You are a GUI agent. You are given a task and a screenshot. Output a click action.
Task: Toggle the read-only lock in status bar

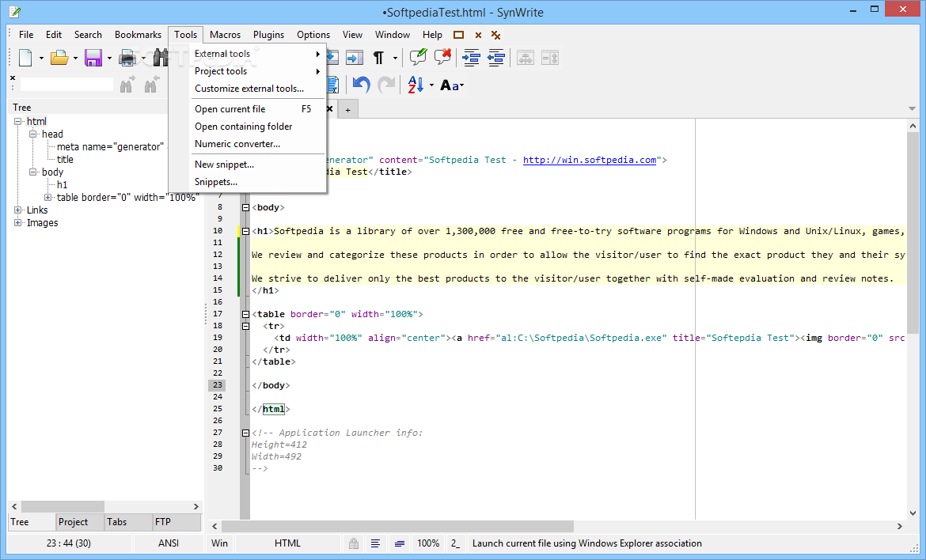[353, 543]
